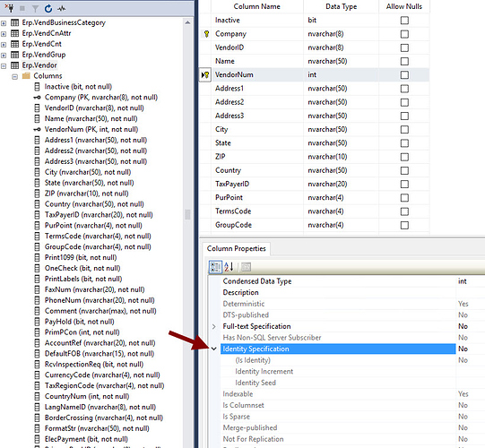Check Allow Nulls for the GroupCode column
485x448 pixels.
[x=404, y=225]
